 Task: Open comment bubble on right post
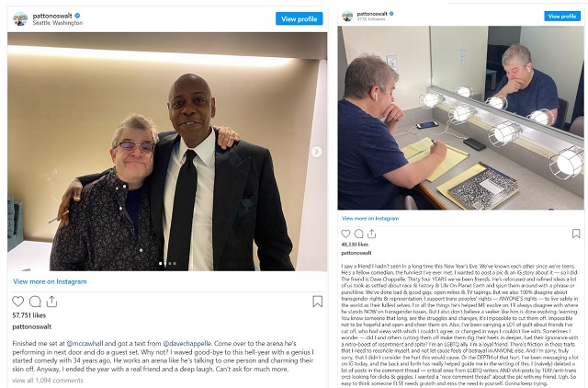click(358, 234)
